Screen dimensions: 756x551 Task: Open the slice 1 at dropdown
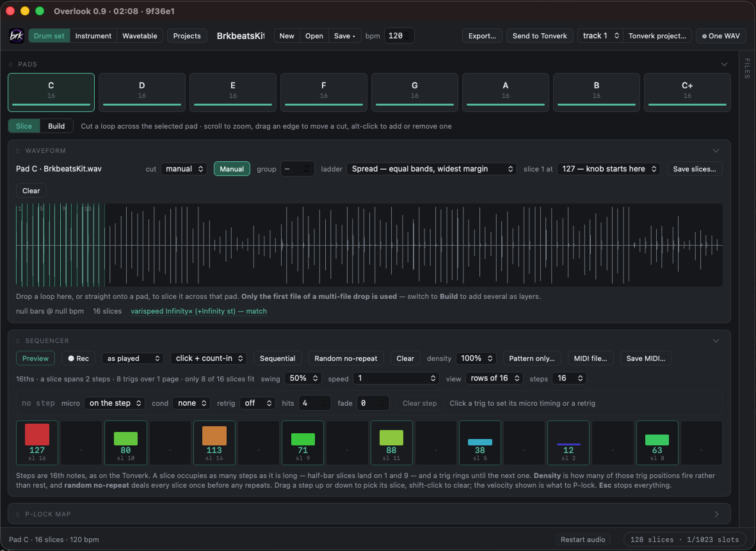pyautogui.click(x=609, y=169)
